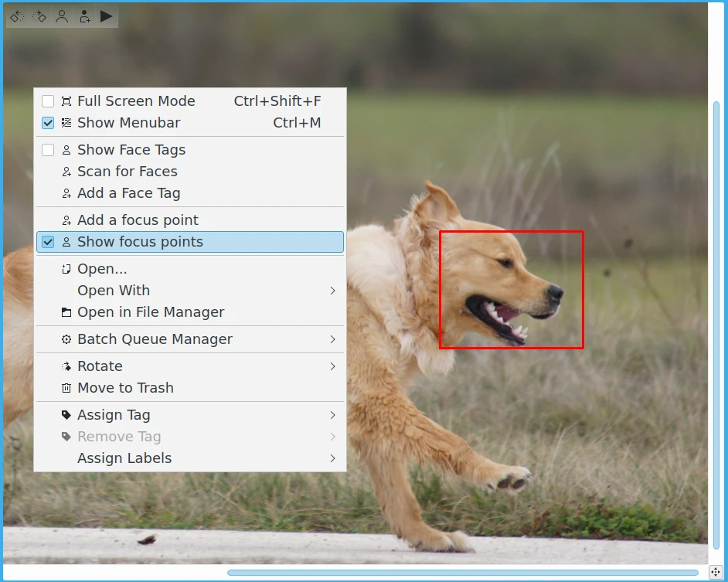Viewport: 728px width, 582px height.
Task: Tick the Show Face Tags checkbox
Action: [48, 150]
